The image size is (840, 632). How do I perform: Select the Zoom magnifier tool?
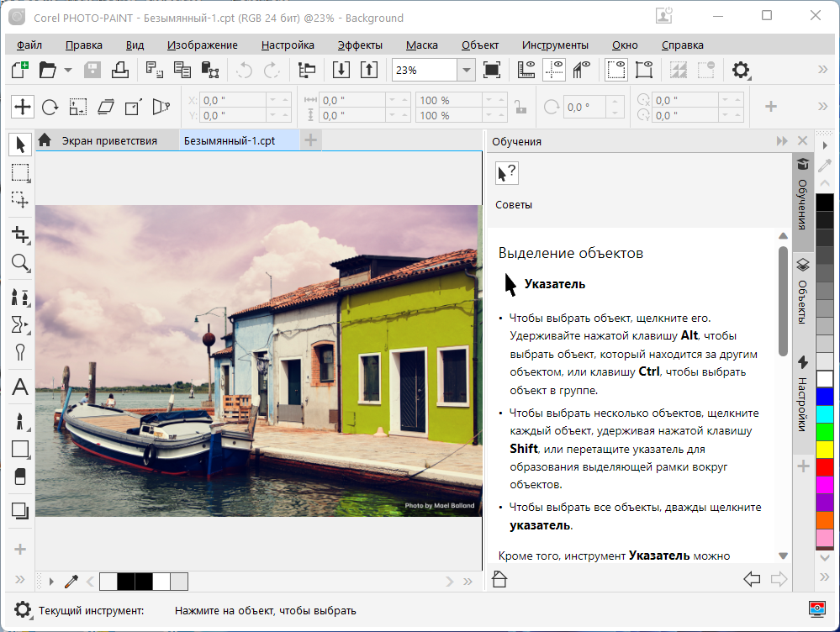[20, 263]
